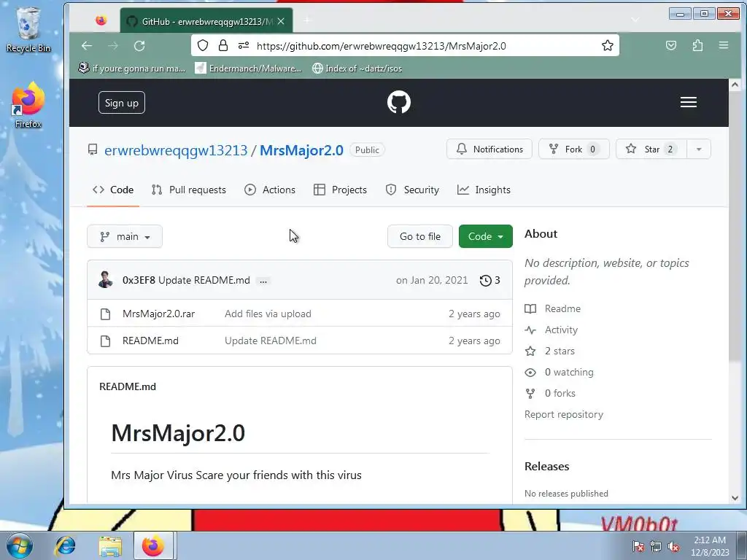Open the MrsMajor2.0.rar file
The image size is (747, 560).
[158, 314]
